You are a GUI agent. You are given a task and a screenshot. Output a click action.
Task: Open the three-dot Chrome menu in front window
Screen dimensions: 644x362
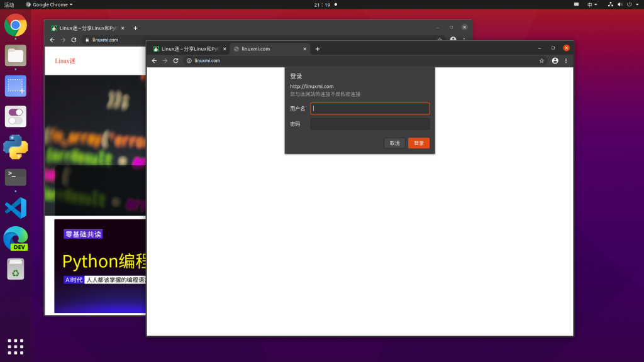pyautogui.click(x=566, y=61)
